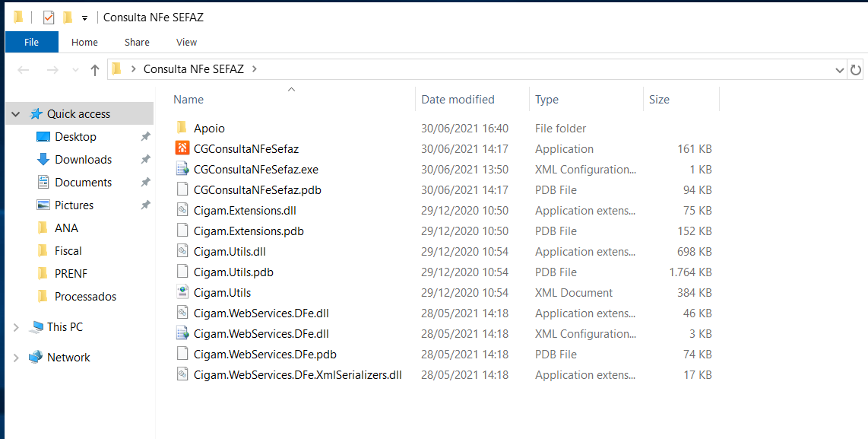Click the Cigam.Utils XML document icon
This screenshot has width=868, height=439.
click(182, 293)
